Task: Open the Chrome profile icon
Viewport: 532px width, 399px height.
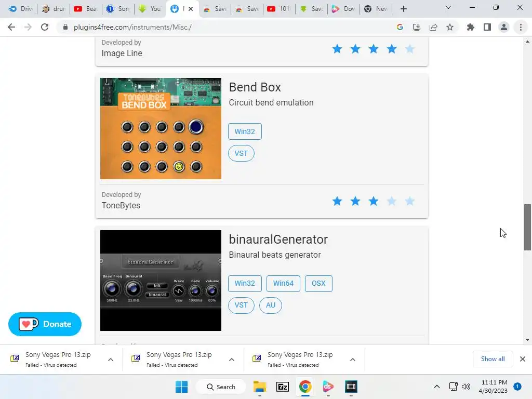Action: 504,27
